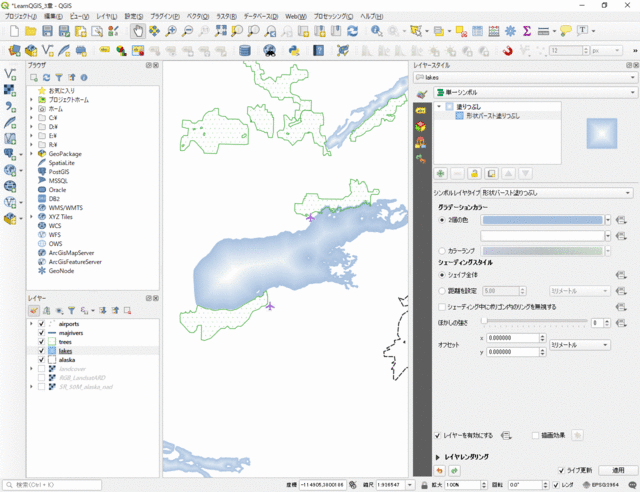This screenshot has height=492, width=640.
Task: Expand the airports layer legend
Action: [x=31, y=324]
